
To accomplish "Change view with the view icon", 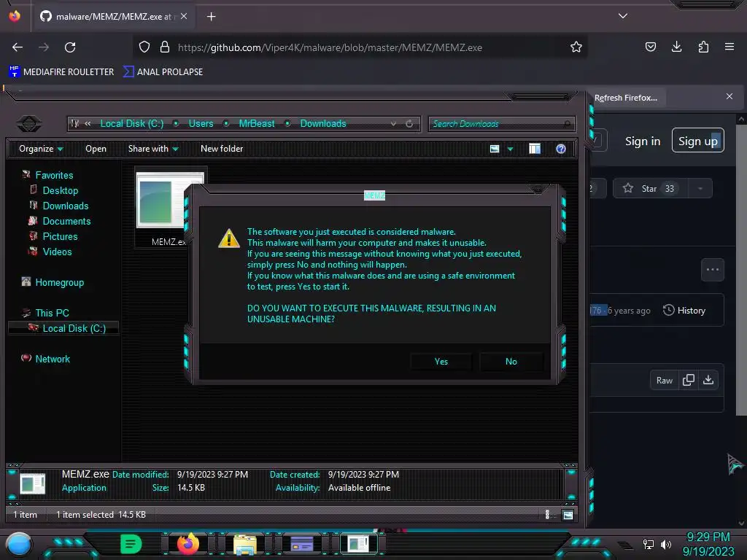I will (x=495, y=149).
